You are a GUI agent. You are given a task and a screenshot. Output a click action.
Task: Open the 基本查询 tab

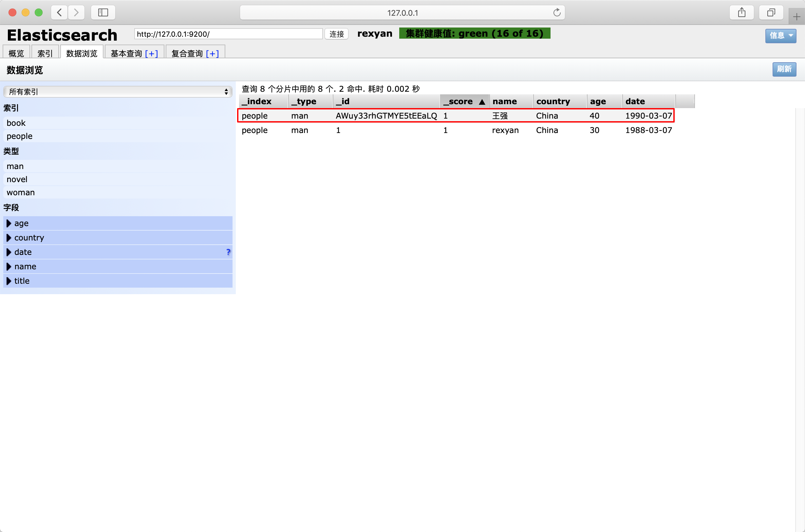click(126, 53)
